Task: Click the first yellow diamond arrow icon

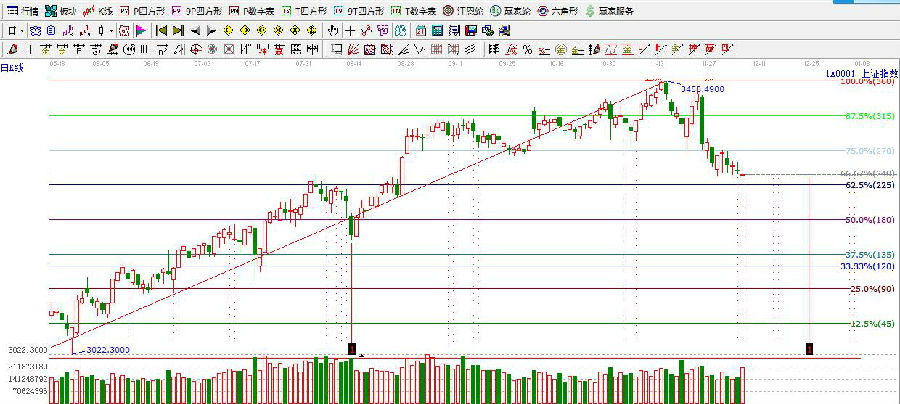Action: click(230, 30)
